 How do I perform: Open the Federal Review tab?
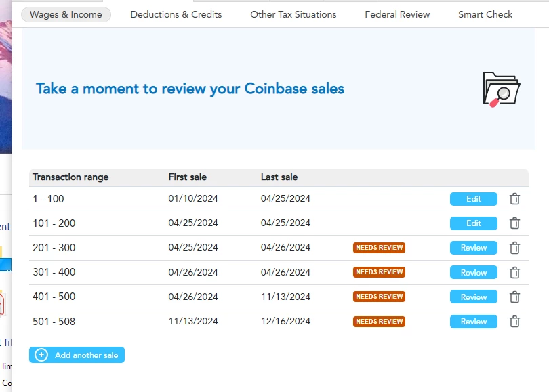click(x=397, y=14)
